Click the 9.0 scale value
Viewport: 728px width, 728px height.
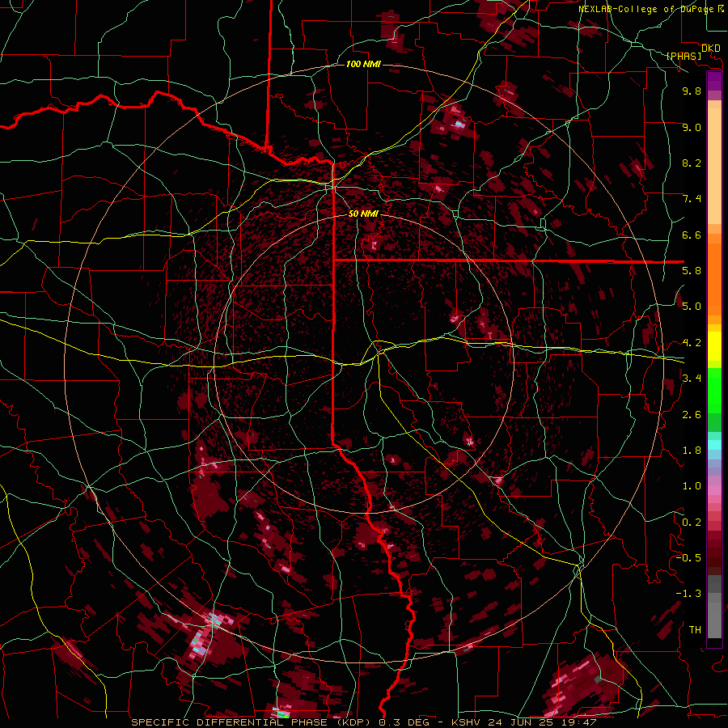[x=692, y=127]
